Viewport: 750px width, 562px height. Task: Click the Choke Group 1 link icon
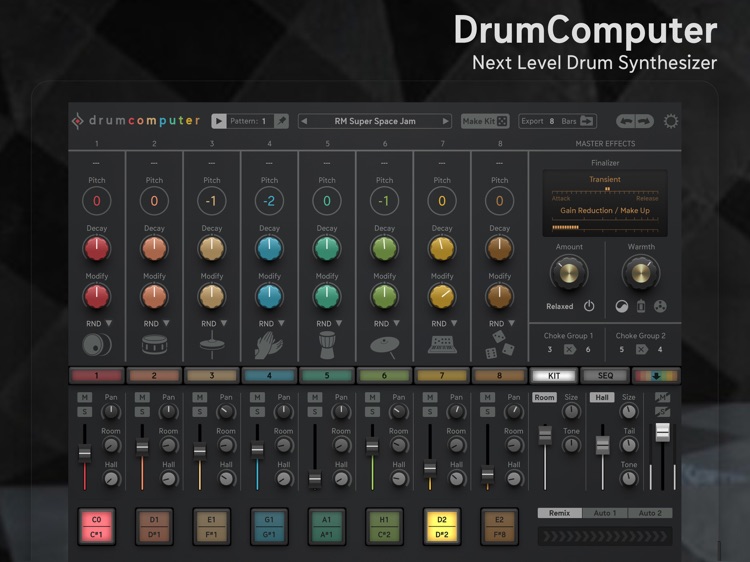569,350
